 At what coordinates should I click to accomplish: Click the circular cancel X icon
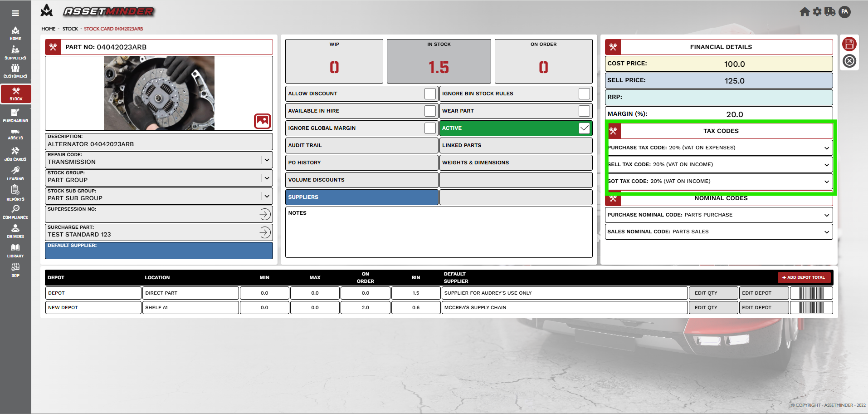tap(849, 61)
